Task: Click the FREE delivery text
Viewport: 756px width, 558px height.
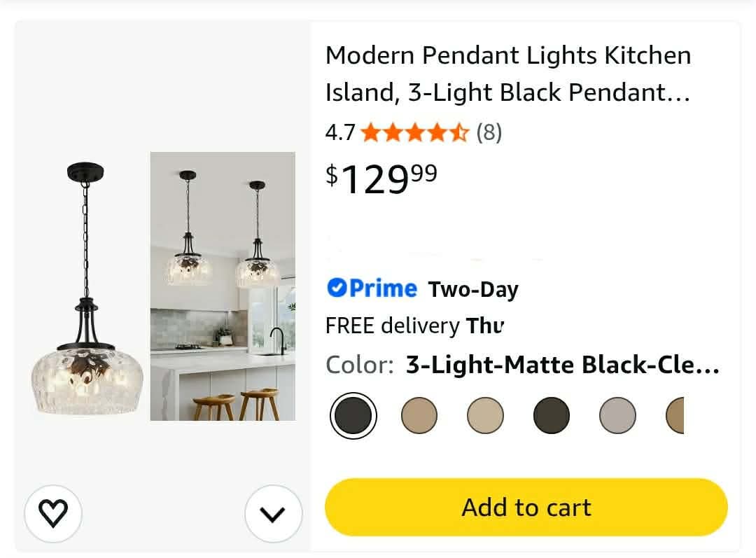Action: point(393,326)
